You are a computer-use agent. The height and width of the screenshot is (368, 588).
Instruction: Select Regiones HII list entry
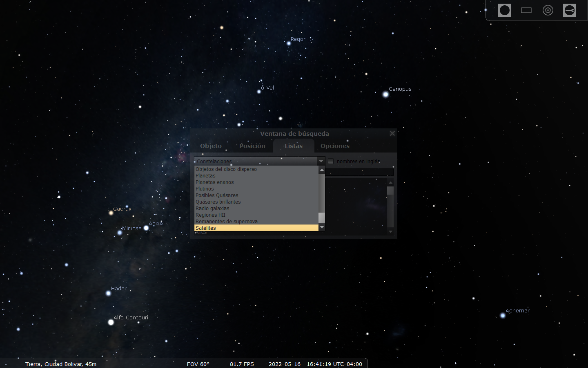[x=256, y=215]
